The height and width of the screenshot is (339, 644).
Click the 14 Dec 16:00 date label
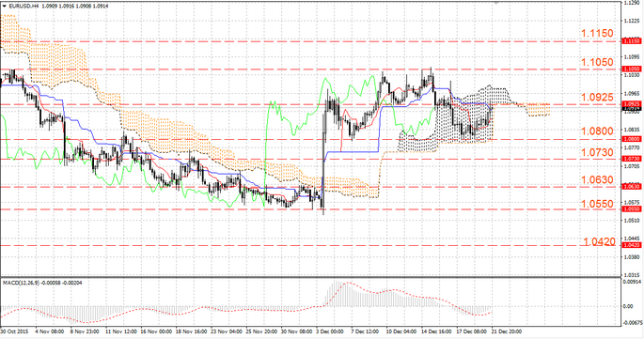pos(436,331)
